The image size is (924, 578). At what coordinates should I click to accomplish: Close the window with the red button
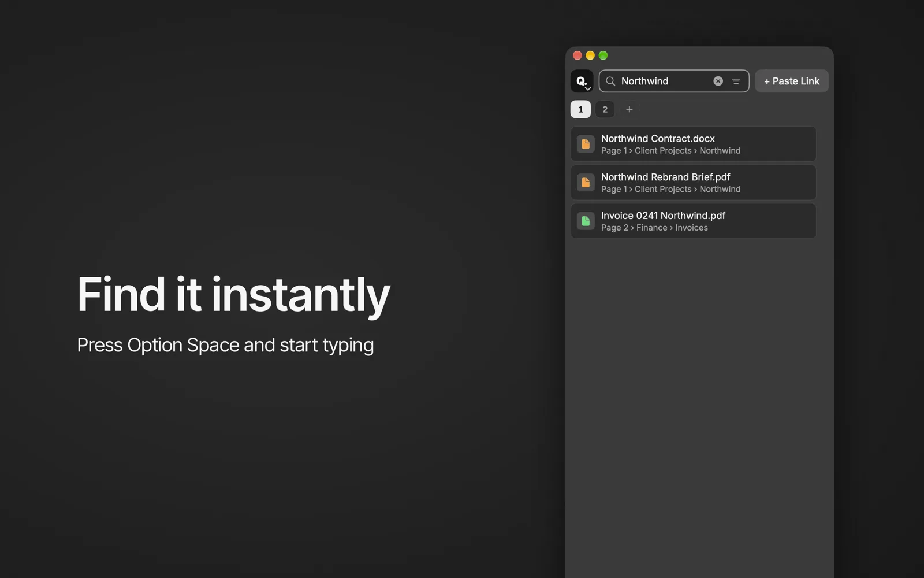point(577,55)
